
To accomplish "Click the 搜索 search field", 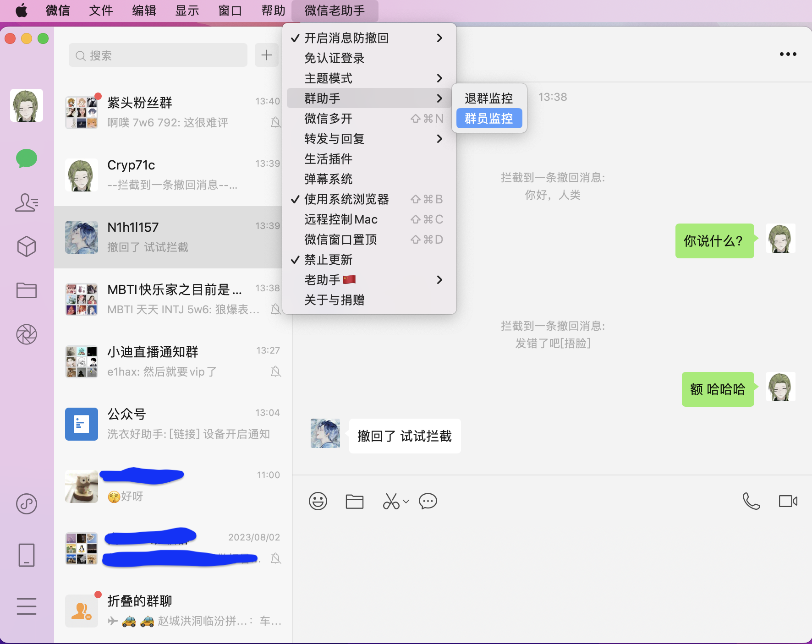I will (158, 55).
